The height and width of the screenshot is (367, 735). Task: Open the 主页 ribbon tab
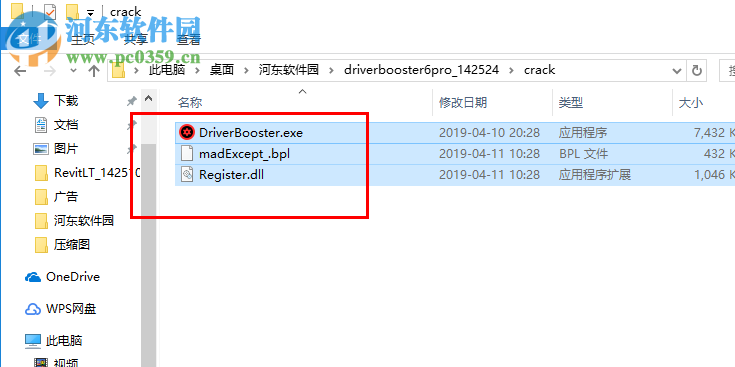[82, 40]
